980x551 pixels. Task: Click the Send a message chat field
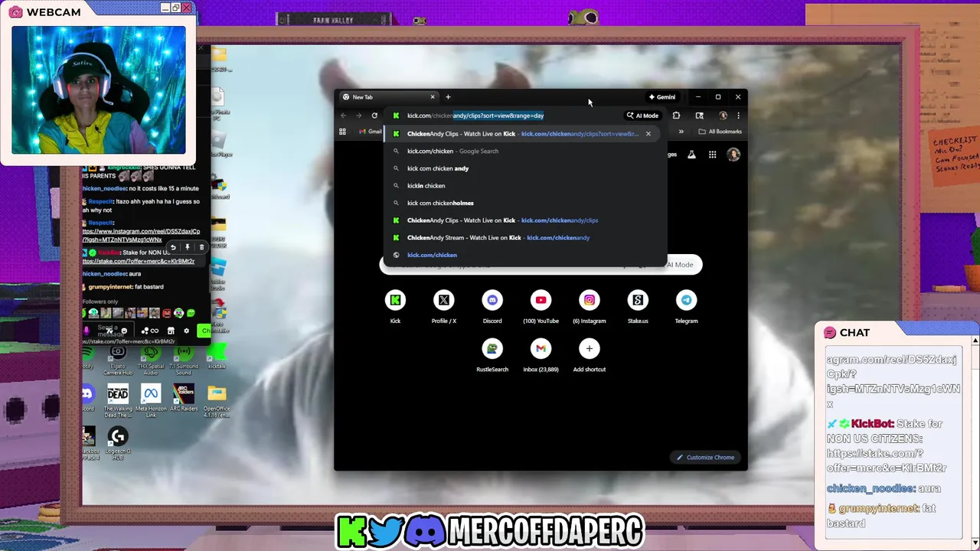click(x=107, y=331)
